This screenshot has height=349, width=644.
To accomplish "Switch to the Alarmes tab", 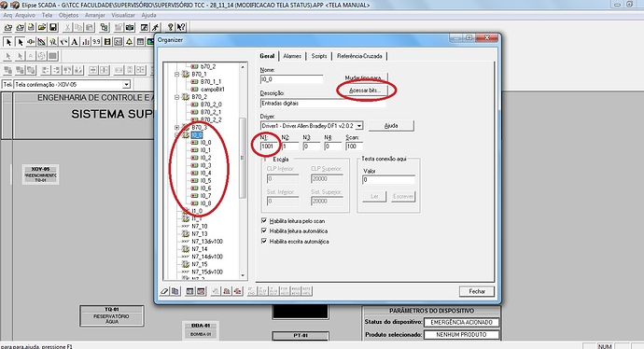I will coord(292,56).
